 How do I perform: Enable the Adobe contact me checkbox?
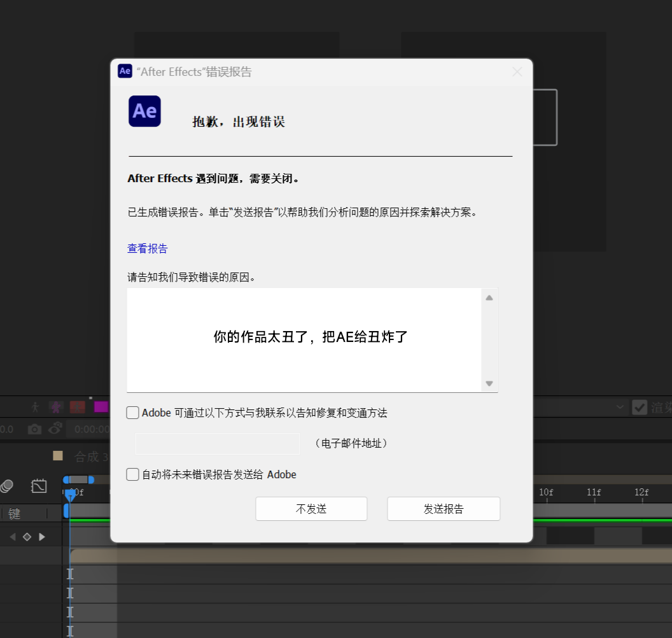click(x=132, y=413)
